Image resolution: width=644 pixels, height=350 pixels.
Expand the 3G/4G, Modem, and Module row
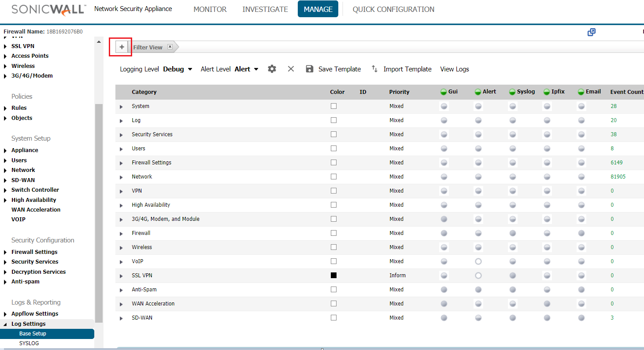121,220
